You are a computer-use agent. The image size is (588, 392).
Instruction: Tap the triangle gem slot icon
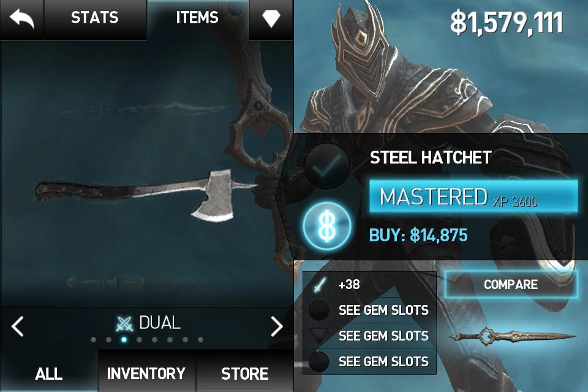318,336
